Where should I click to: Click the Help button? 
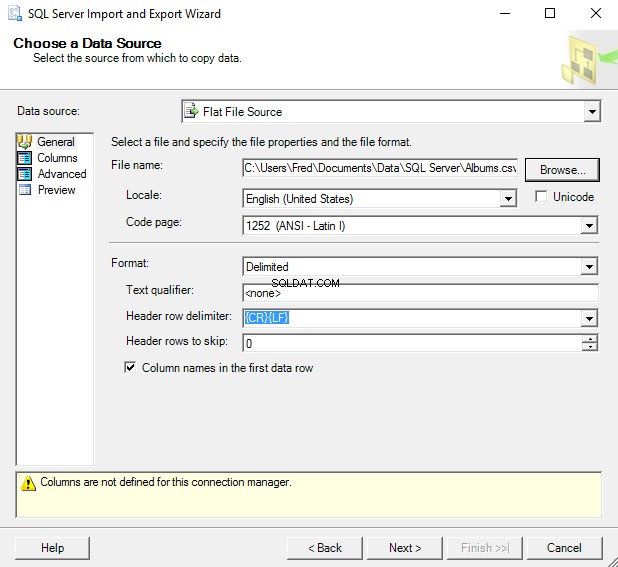52,548
